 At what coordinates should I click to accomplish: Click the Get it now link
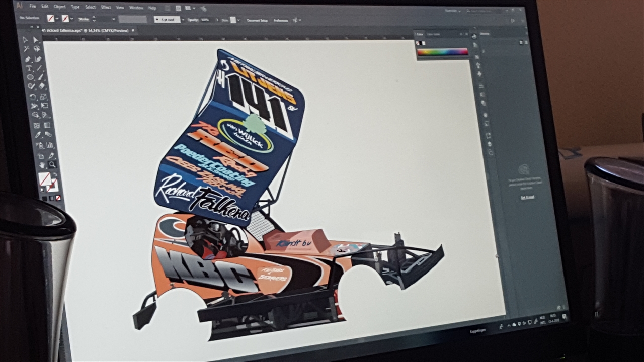tap(527, 197)
